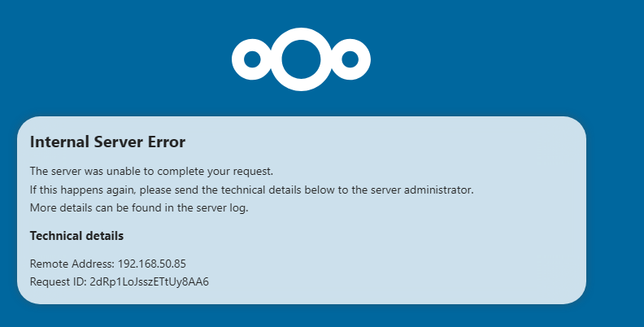This screenshot has width=644, height=327.
Task: Click the 'More details can be found' line
Action: click(x=139, y=208)
